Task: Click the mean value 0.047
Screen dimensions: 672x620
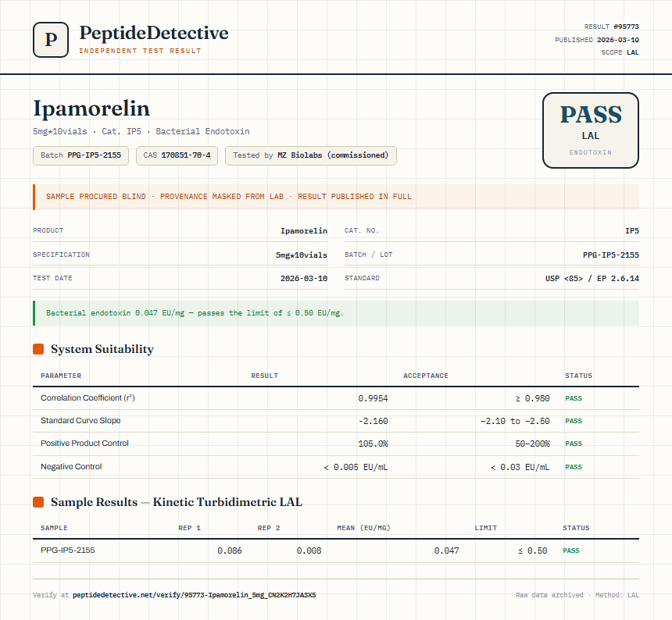Action: pyautogui.click(x=446, y=551)
